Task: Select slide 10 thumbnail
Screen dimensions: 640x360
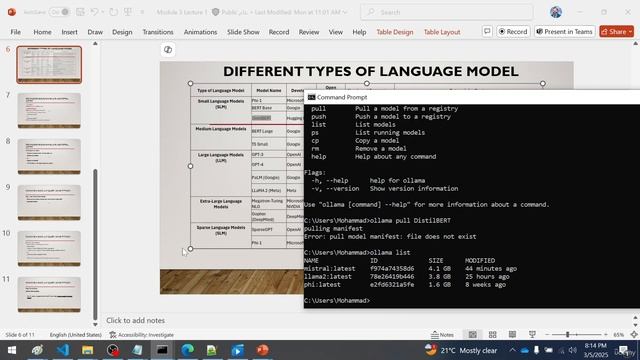Action: (x=49, y=249)
